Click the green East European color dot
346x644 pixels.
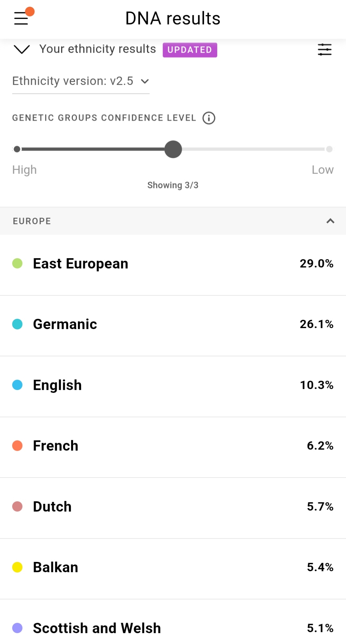coord(17,263)
